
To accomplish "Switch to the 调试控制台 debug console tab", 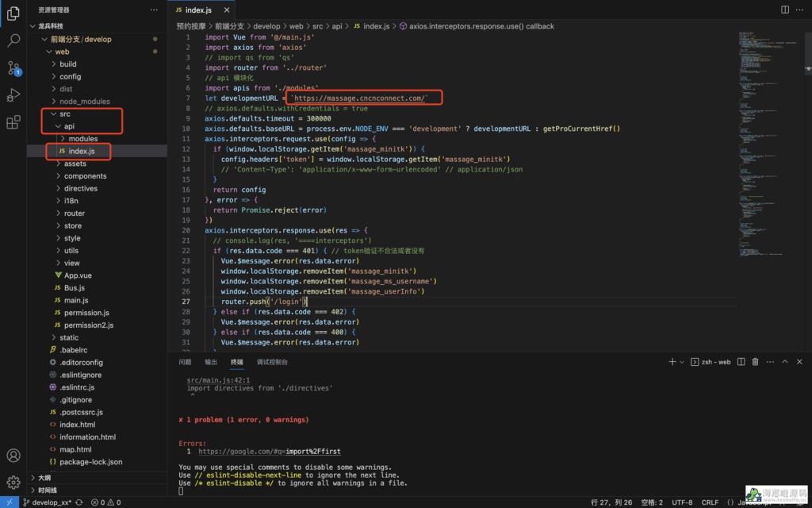I will [272, 362].
